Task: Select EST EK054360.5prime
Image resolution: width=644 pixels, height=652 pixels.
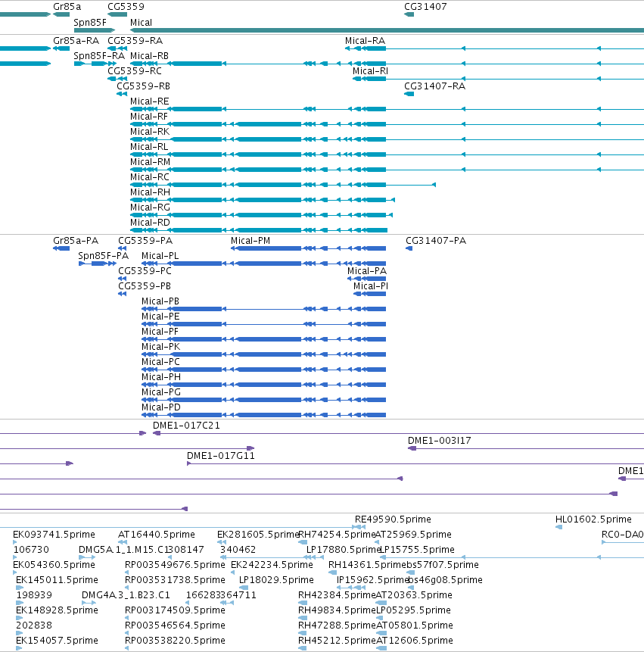Action: (54, 565)
